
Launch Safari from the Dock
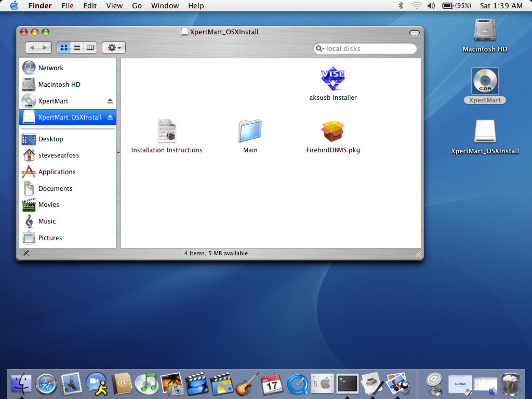(46, 384)
